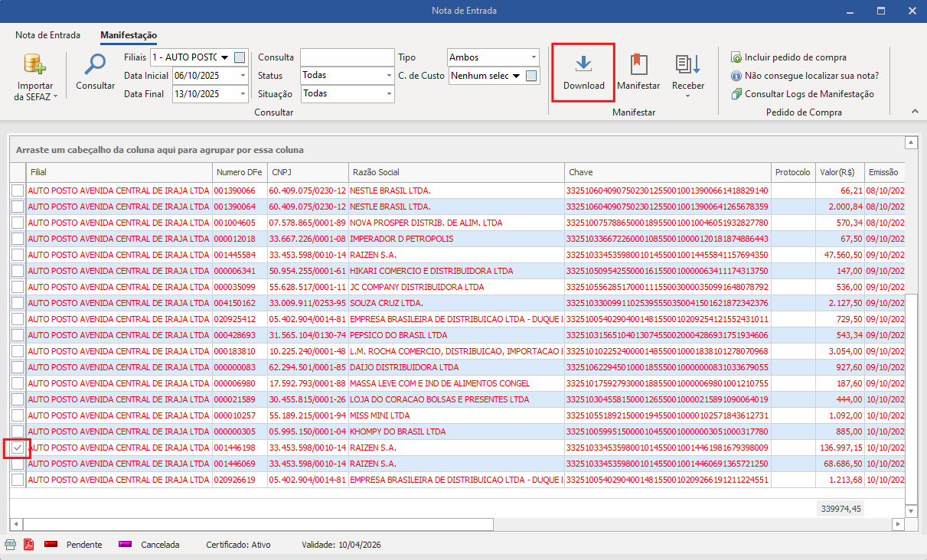Click the red Pendente color legend swatch
Screen dimensions: 927x560
(51, 545)
